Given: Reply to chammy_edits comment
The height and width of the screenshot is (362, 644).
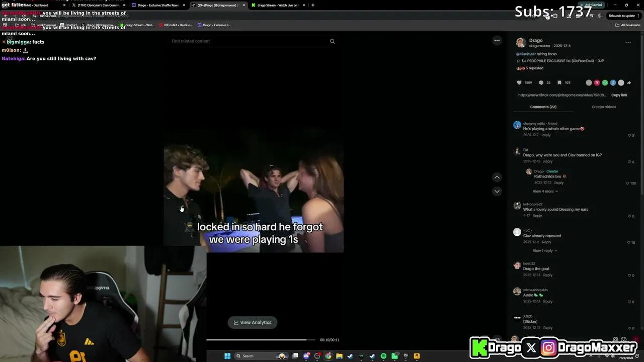Looking at the screenshot, I should coord(546,135).
